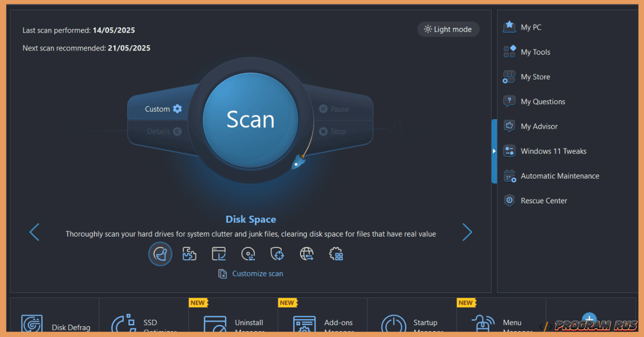The height and width of the screenshot is (337, 644).
Task: Select the gear with grid scan icon
Action: [x=336, y=254]
